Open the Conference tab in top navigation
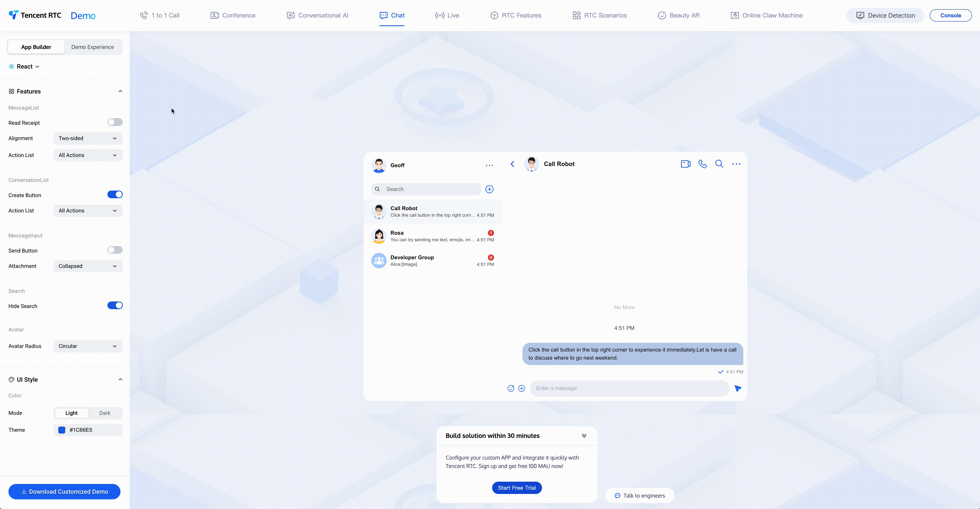980x509 pixels. pos(233,16)
